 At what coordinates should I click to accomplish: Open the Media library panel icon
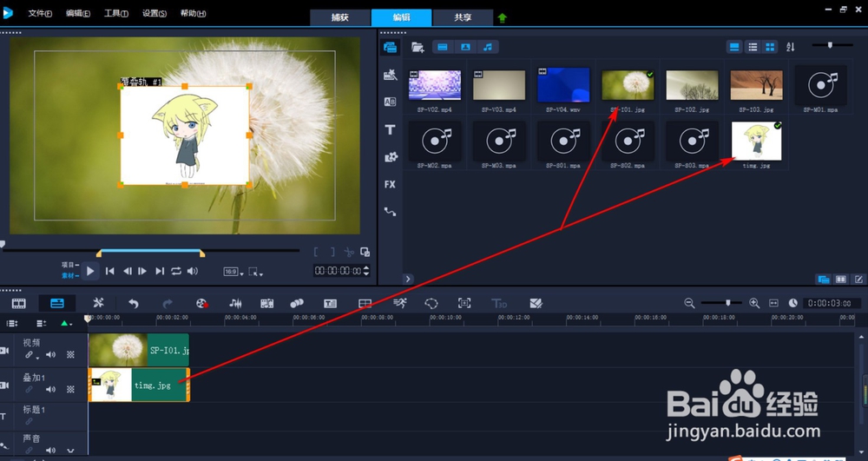point(391,47)
